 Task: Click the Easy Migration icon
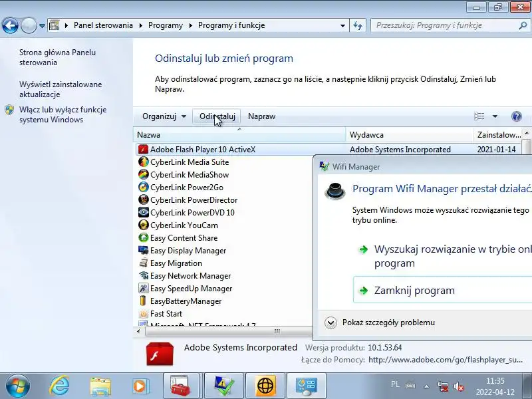click(143, 263)
